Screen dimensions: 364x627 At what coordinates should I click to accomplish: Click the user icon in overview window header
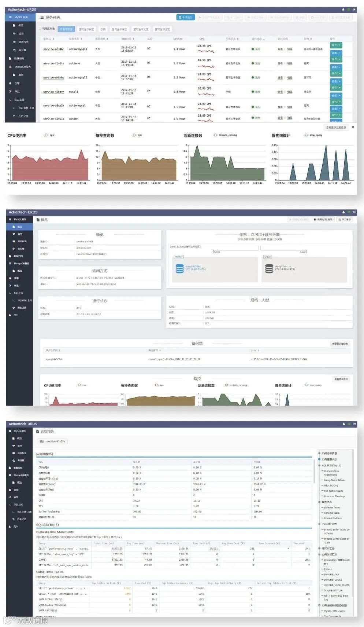pos(343,212)
